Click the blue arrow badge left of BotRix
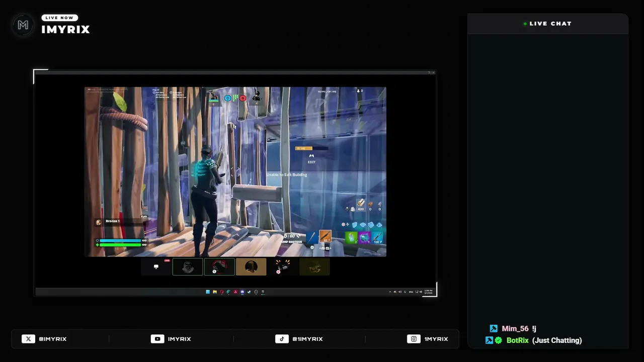 (489, 340)
